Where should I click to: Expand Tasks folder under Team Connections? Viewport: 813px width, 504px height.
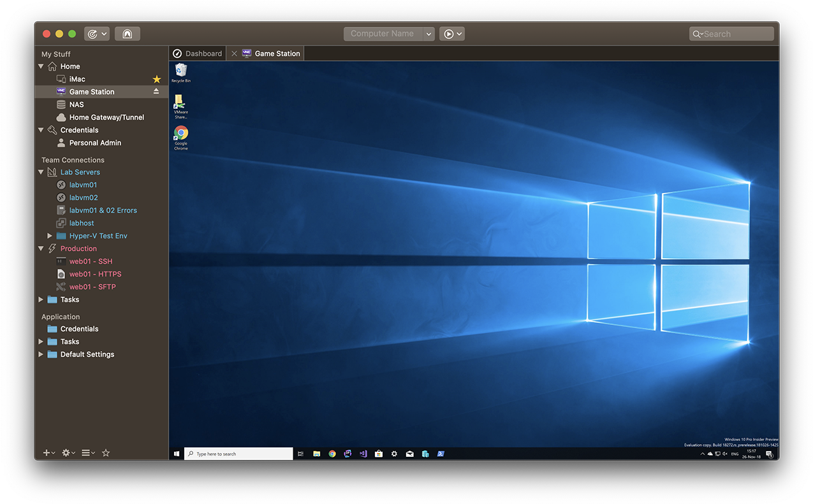41,299
